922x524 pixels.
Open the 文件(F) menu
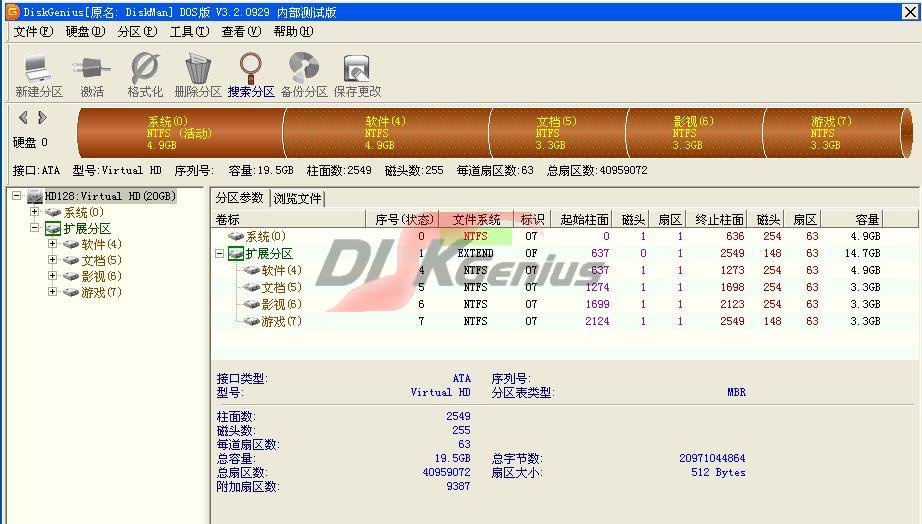click(34, 31)
